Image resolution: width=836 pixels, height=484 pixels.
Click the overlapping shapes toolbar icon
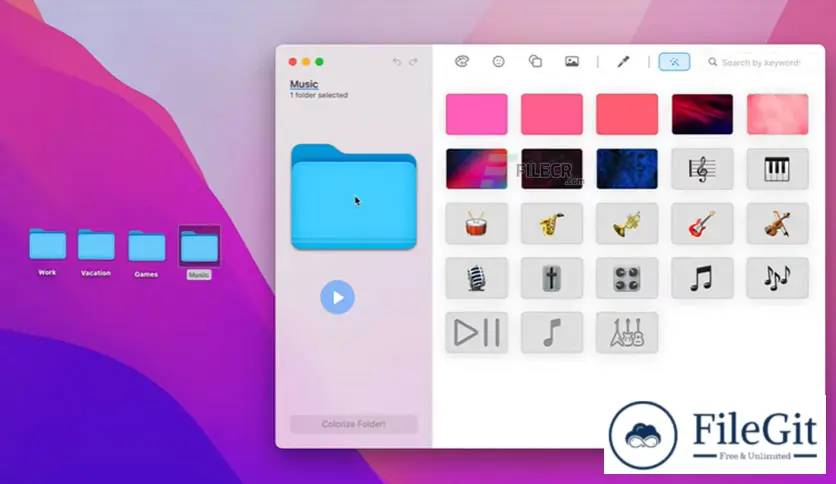pyautogui.click(x=535, y=62)
